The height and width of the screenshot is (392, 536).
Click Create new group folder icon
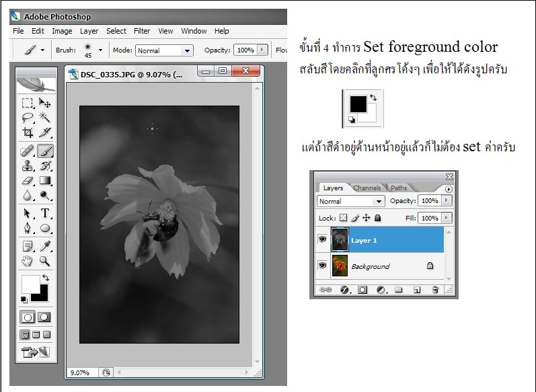point(398,290)
